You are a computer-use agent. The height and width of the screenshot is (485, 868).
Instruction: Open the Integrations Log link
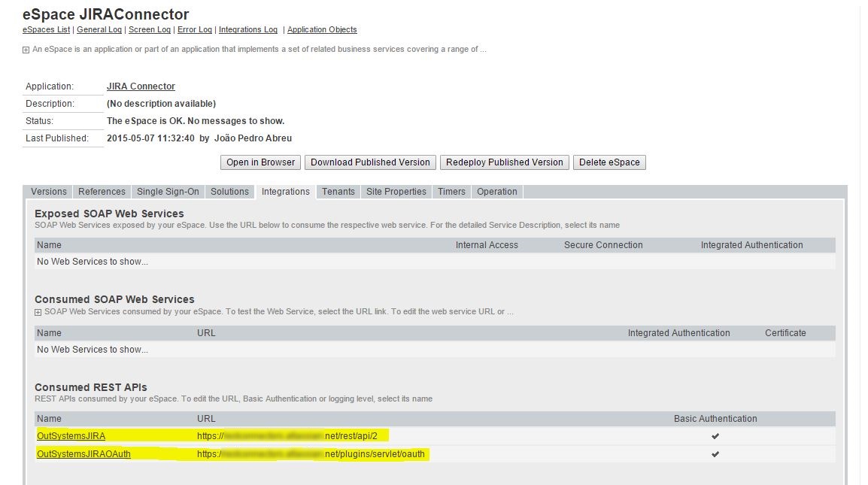point(247,30)
